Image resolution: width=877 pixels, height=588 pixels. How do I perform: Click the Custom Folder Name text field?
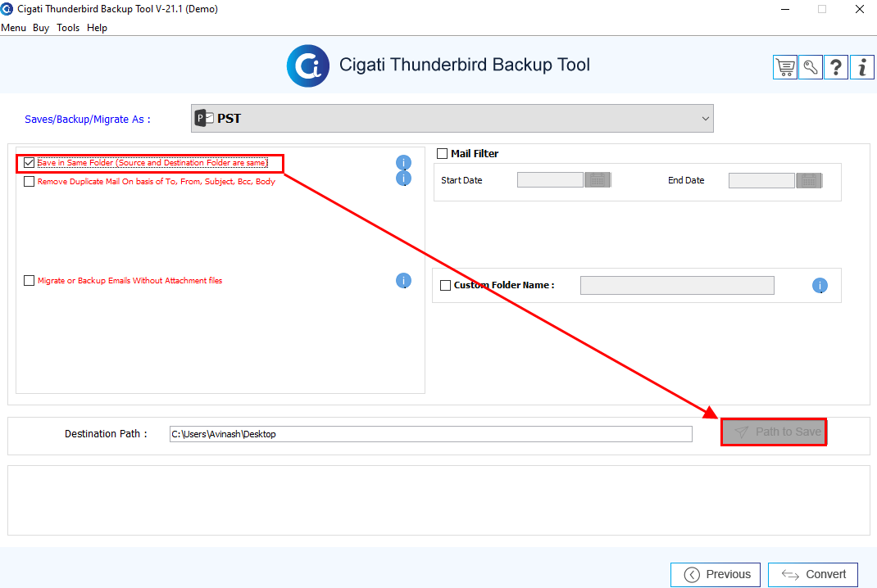[x=677, y=286]
